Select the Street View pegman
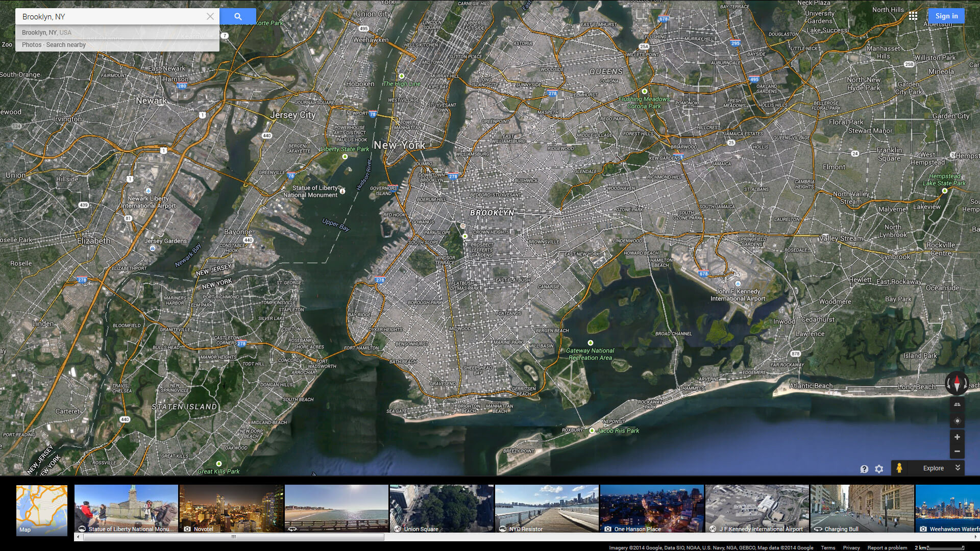This screenshot has height=551, width=980. click(899, 468)
